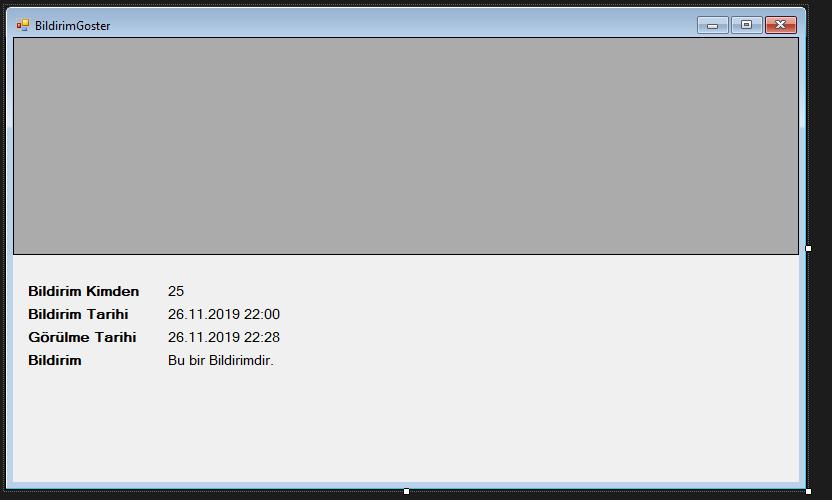Click the text Bu bir Bildirimdir.

pyautogui.click(x=221, y=360)
